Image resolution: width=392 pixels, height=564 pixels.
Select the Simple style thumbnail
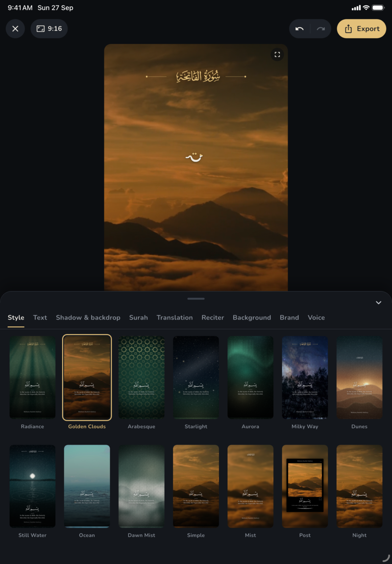click(196, 486)
